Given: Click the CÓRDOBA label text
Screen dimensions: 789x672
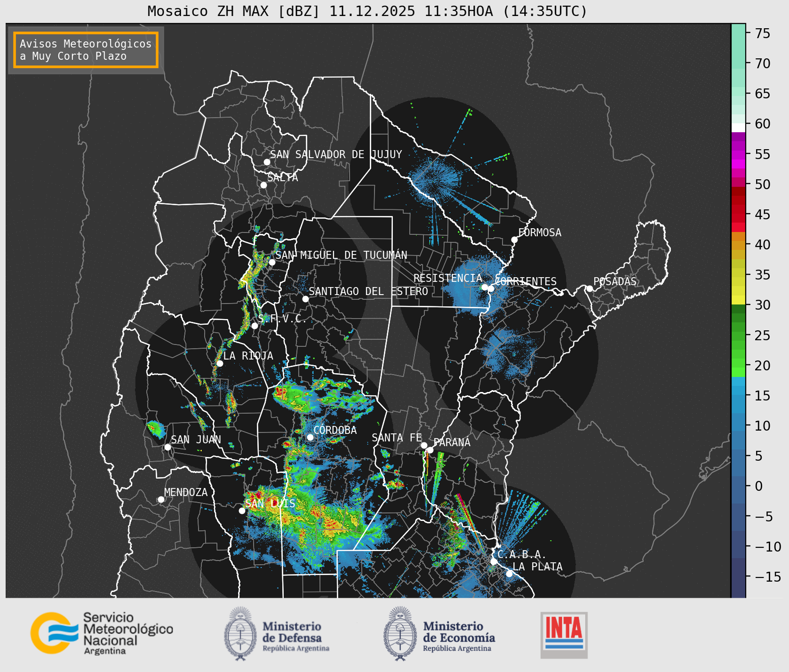Looking at the screenshot, I should (335, 430).
